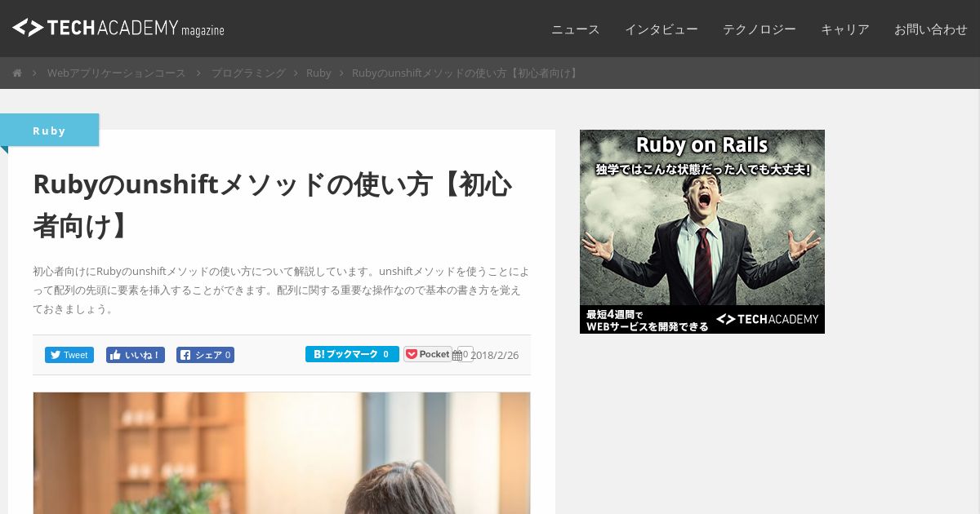Open the テクノロジー menu item
The image size is (980, 514).
click(x=759, y=29)
